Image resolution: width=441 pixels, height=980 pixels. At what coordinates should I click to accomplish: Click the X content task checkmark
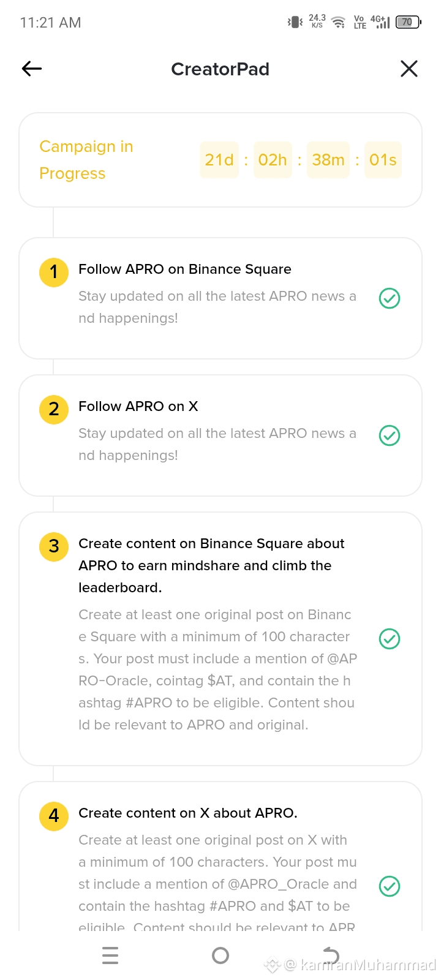pos(390,886)
